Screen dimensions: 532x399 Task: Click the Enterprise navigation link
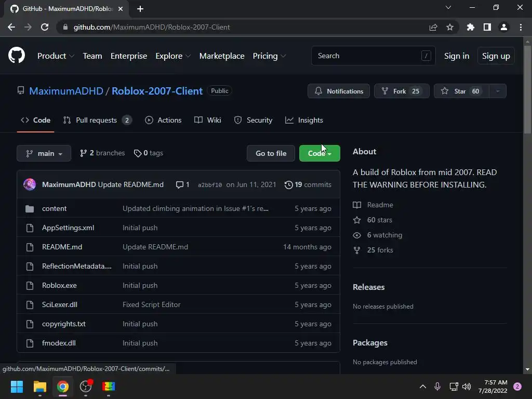click(129, 56)
